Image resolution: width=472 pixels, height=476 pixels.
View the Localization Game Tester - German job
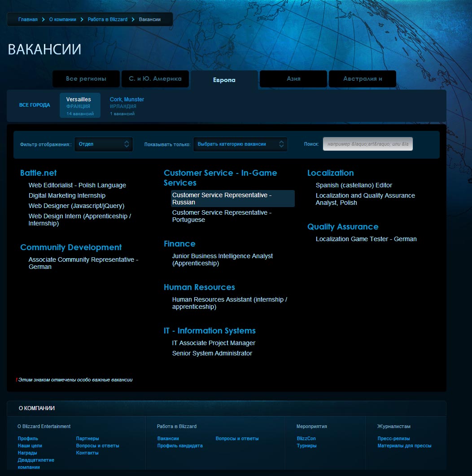pyautogui.click(x=366, y=239)
